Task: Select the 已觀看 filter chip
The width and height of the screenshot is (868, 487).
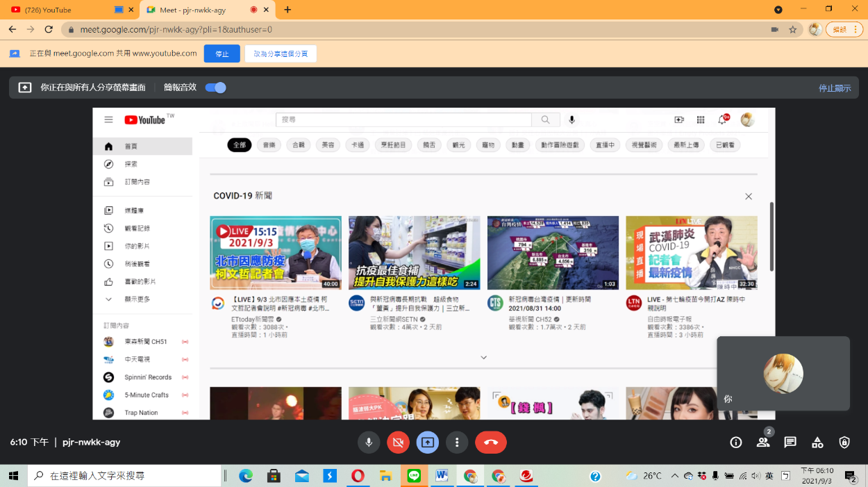Action: (725, 145)
